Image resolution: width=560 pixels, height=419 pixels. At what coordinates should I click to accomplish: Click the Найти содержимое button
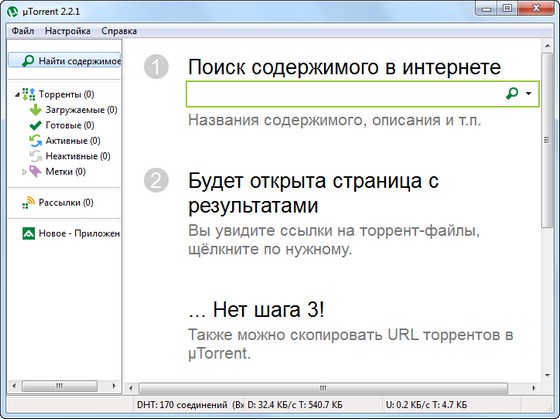[65, 61]
